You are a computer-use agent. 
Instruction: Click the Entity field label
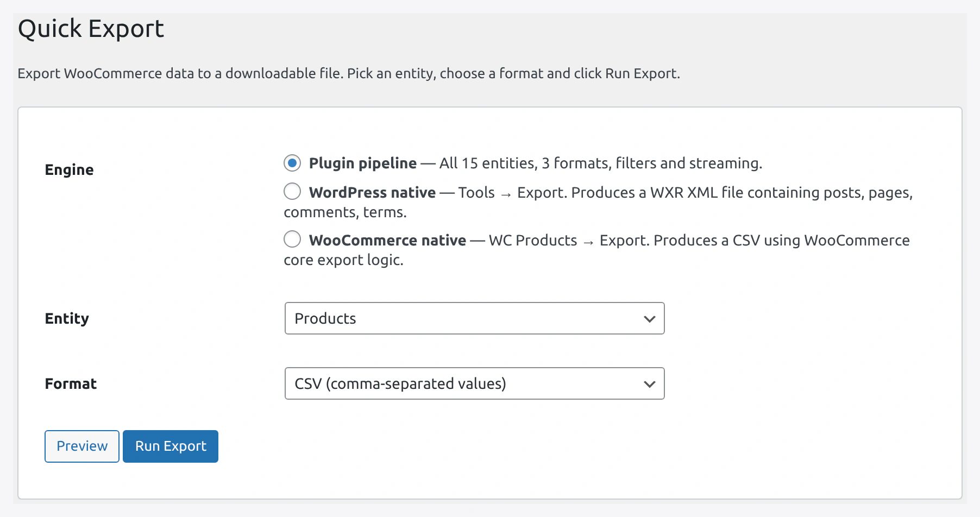coord(67,318)
